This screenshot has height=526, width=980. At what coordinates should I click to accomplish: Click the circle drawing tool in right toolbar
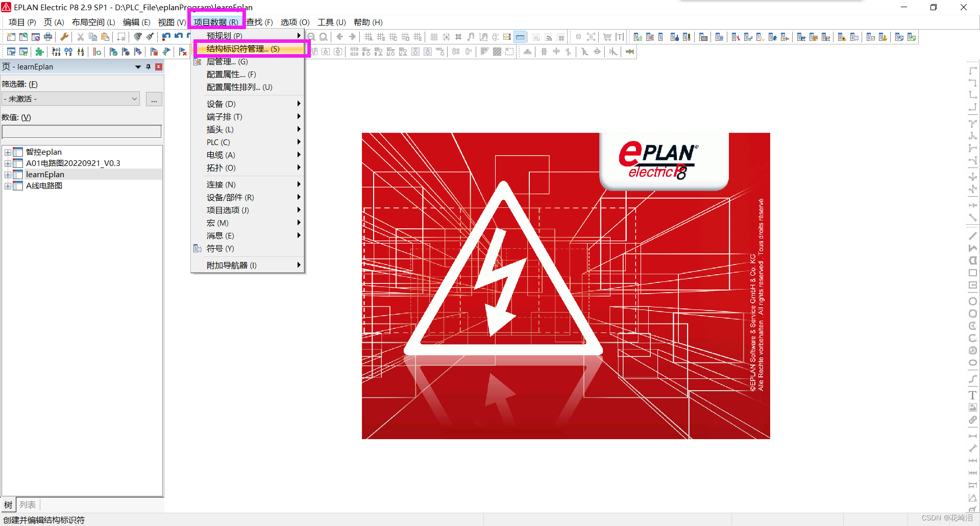tap(973, 301)
